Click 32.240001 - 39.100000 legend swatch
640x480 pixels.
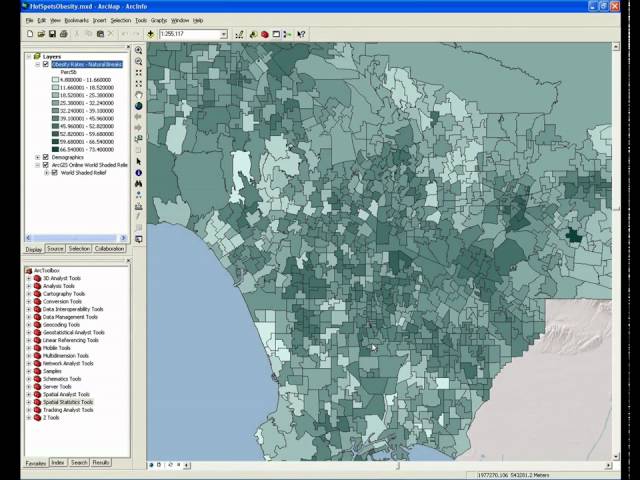[55, 111]
